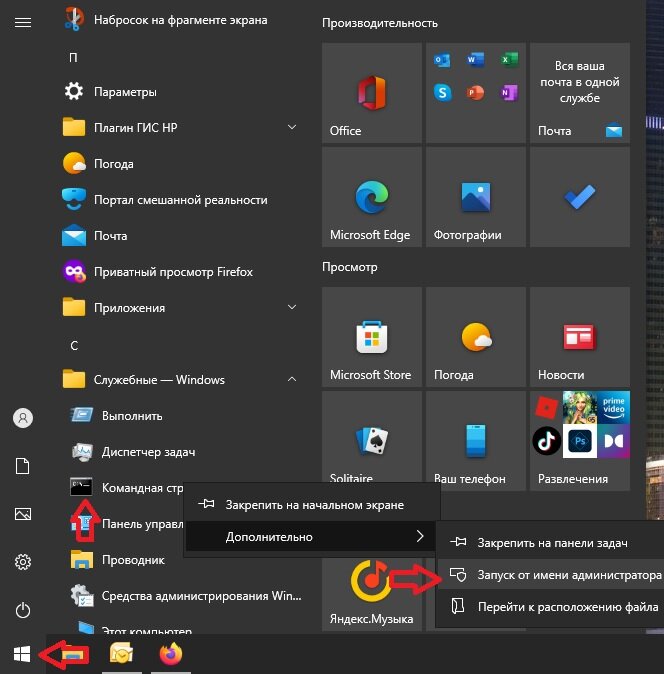Open Documents icon in Start sidebar
The image size is (664, 674).
pyautogui.click(x=23, y=466)
